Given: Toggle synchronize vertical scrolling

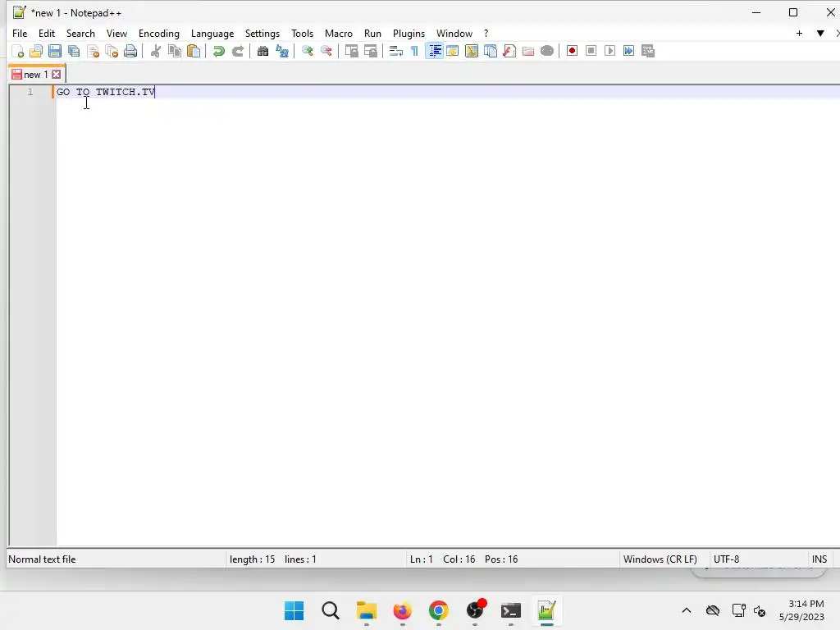Looking at the screenshot, I should (x=351, y=51).
